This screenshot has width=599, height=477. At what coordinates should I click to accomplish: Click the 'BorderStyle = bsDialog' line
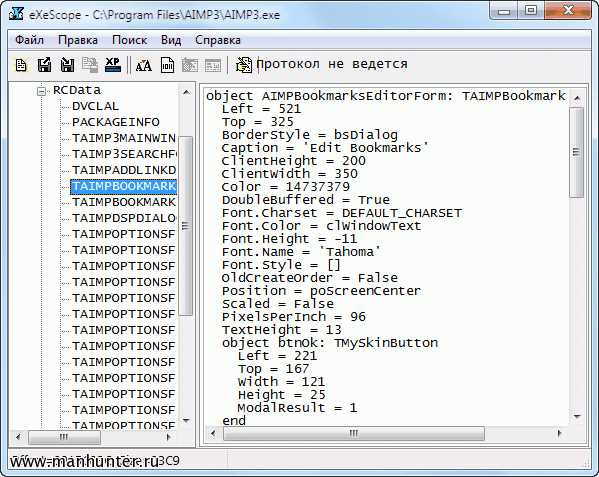click(x=310, y=135)
